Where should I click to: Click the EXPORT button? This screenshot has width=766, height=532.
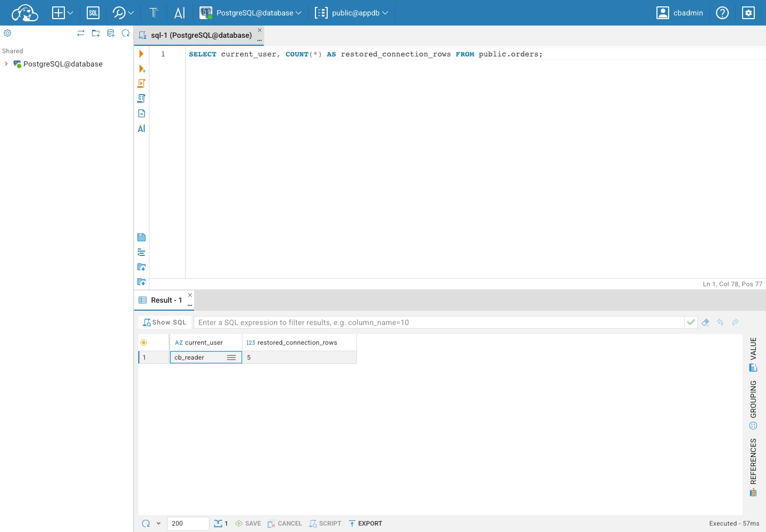[365, 523]
